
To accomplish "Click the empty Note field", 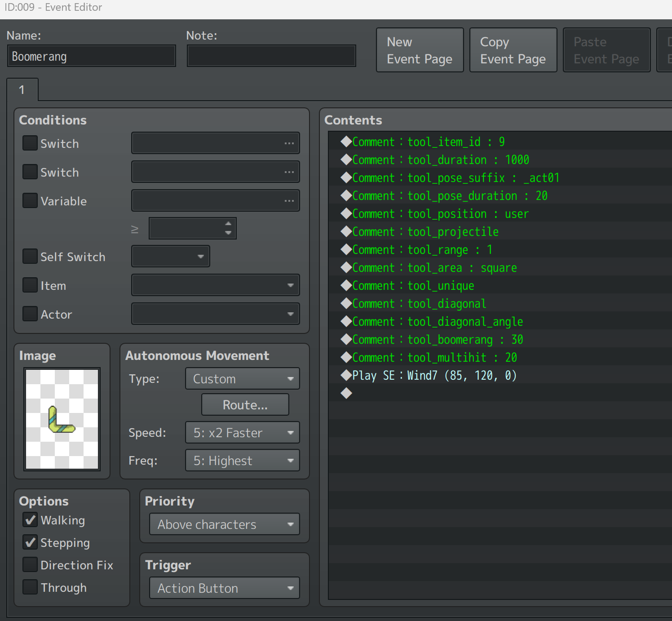I will (271, 56).
